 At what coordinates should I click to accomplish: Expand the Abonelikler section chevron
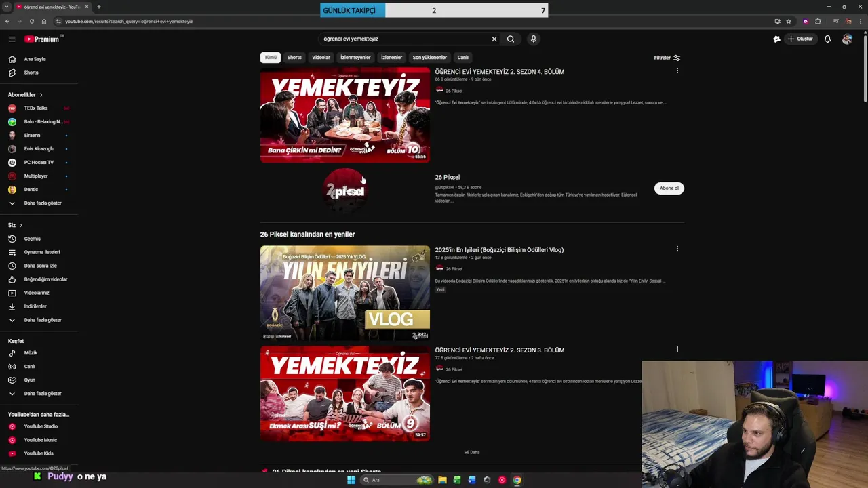[x=41, y=95]
